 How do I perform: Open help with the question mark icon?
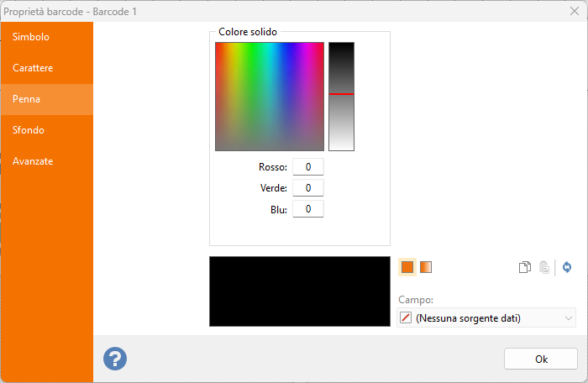(115, 359)
